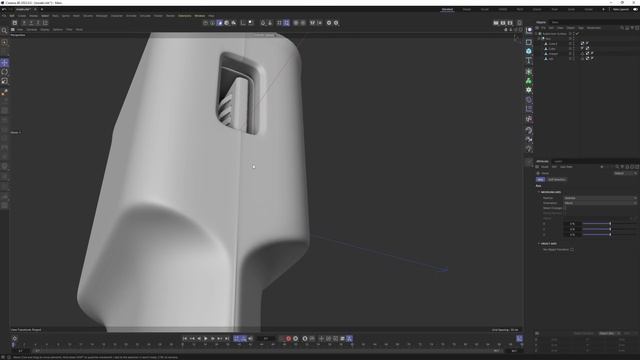Click the first render icon at viewport top right
This screenshot has height=360, width=640.
(x=496, y=23)
